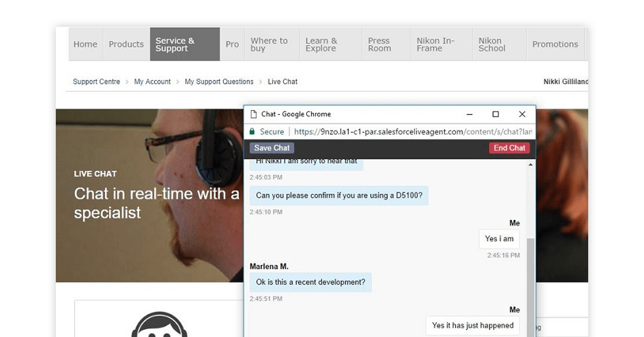
Task: Click the 2:45:51 PM timestamp
Action: pyautogui.click(x=266, y=299)
